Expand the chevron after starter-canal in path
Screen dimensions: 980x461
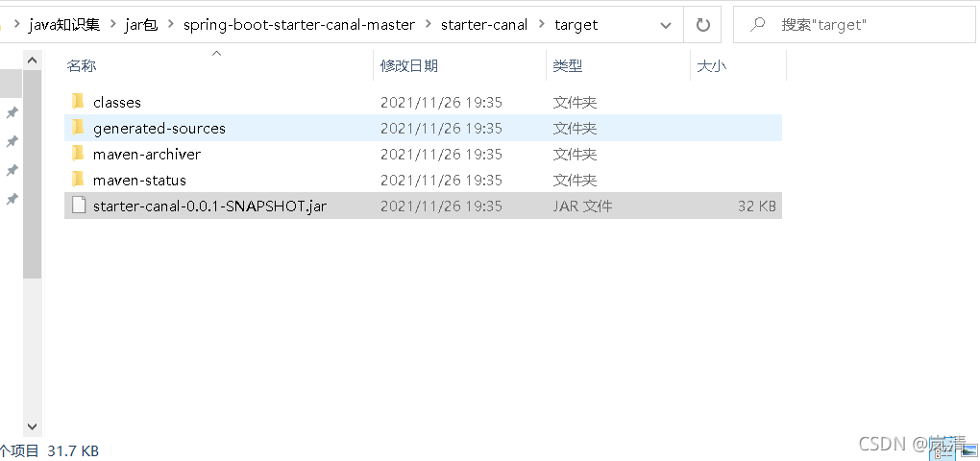coord(541,25)
